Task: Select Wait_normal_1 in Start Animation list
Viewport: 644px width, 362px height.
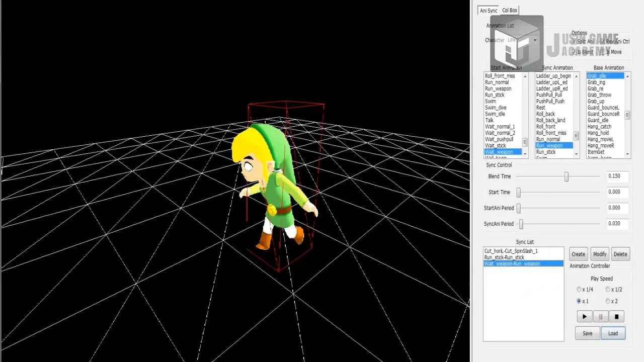Action: click(504, 127)
